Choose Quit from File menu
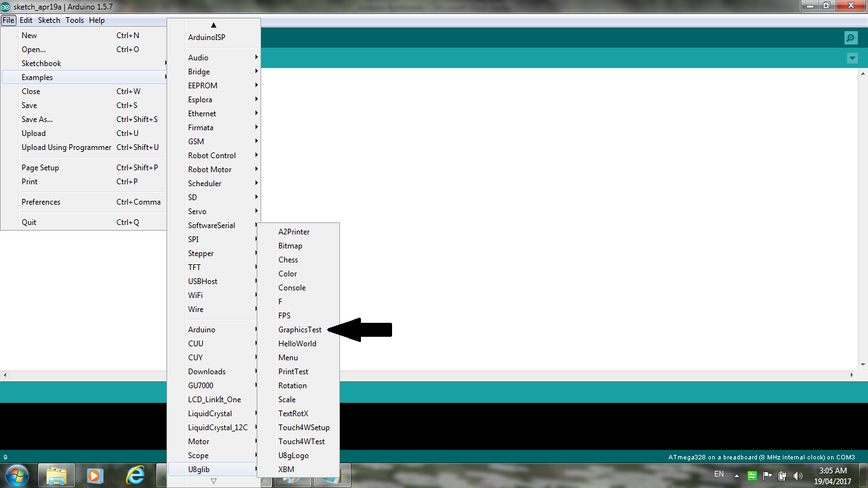868x488 pixels. [85, 222]
